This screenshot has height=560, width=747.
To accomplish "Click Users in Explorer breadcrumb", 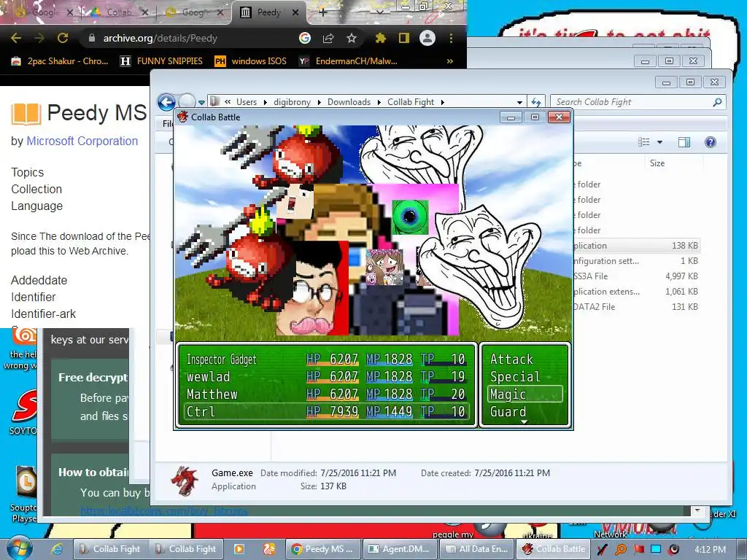I will point(247,102).
